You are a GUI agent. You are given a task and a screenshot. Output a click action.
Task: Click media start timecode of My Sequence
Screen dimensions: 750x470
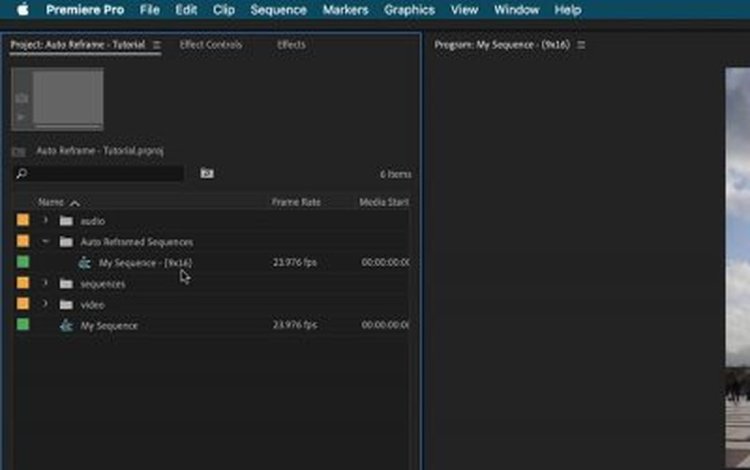[x=385, y=325]
